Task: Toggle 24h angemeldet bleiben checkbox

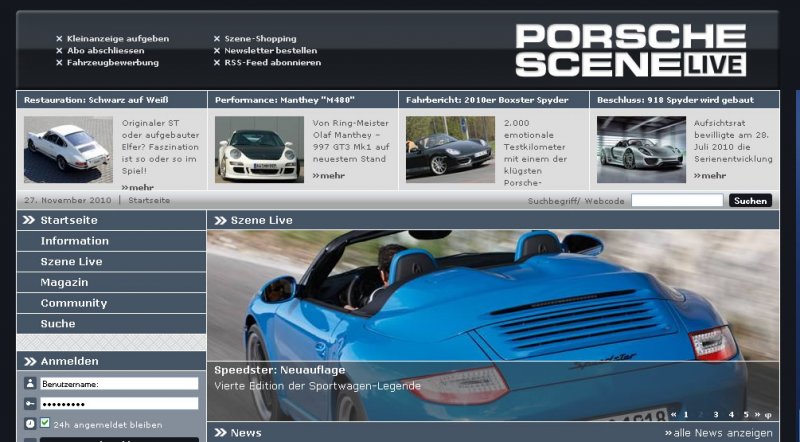Action: (x=45, y=423)
